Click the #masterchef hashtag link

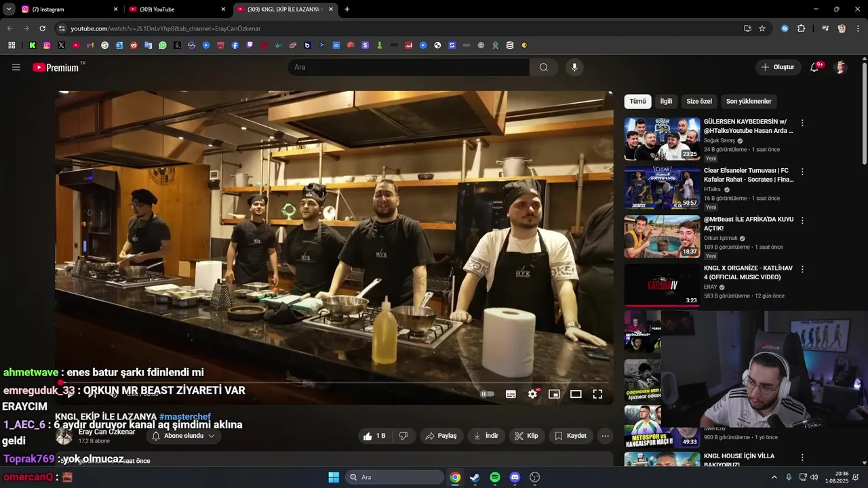coord(184,417)
